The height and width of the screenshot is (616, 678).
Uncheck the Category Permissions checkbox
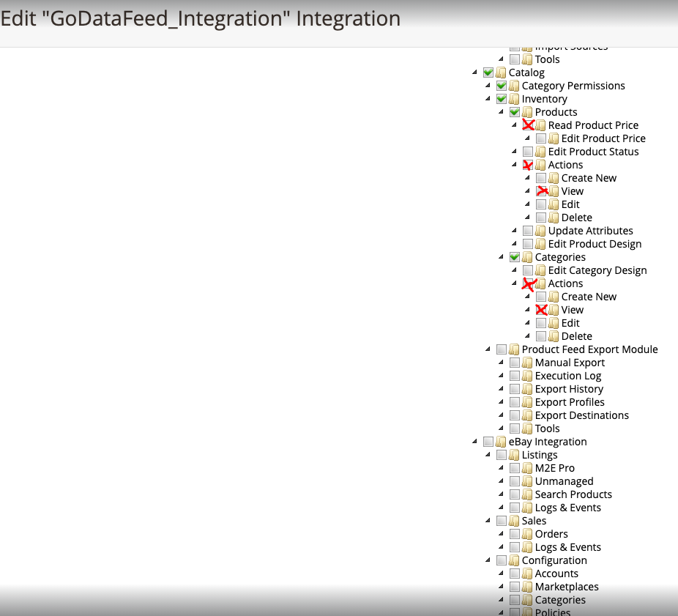[502, 86]
